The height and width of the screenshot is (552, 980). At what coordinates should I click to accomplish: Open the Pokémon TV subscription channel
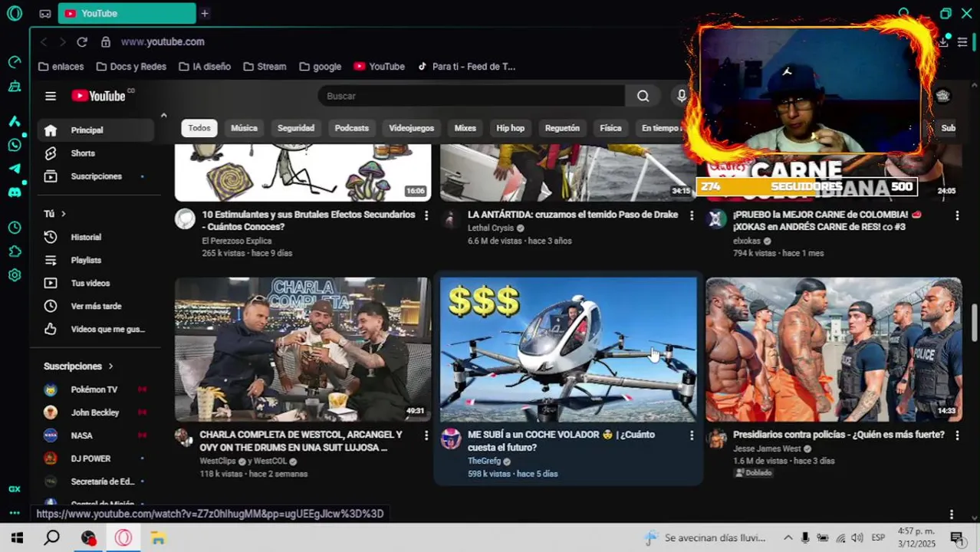click(95, 389)
